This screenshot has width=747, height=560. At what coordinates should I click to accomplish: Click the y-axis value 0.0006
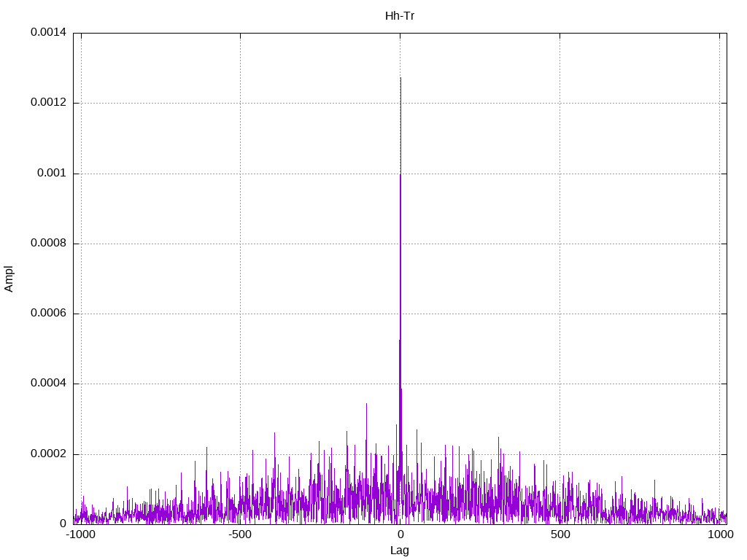pos(49,313)
